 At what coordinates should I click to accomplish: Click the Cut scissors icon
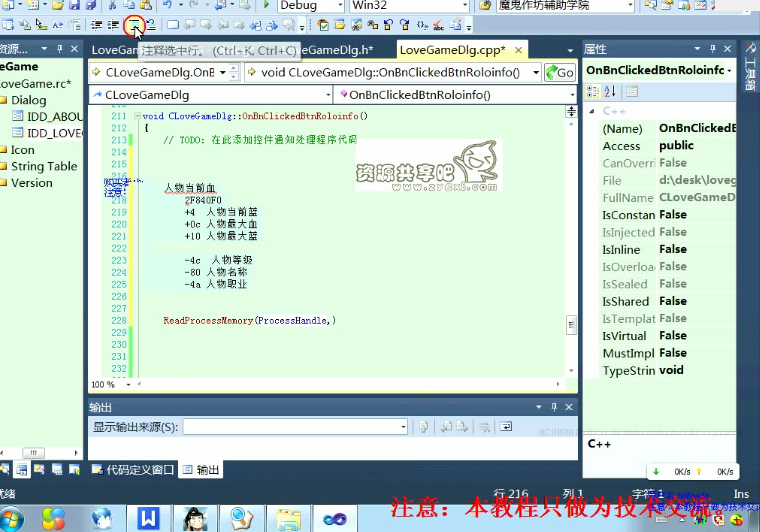[112, 5]
